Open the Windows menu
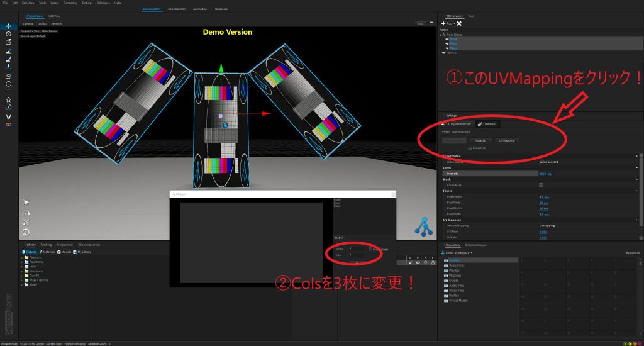Image resolution: width=644 pixels, height=346 pixels. [104, 3]
